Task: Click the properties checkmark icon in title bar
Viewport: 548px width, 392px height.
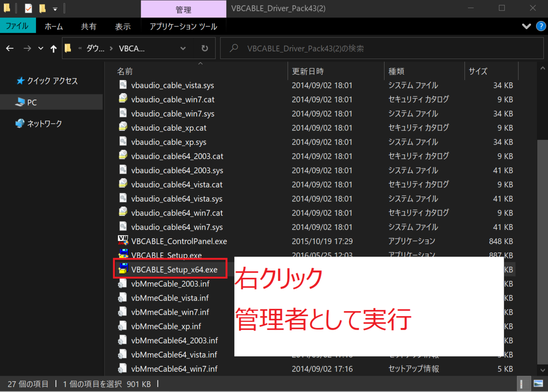Action: tap(28, 8)
